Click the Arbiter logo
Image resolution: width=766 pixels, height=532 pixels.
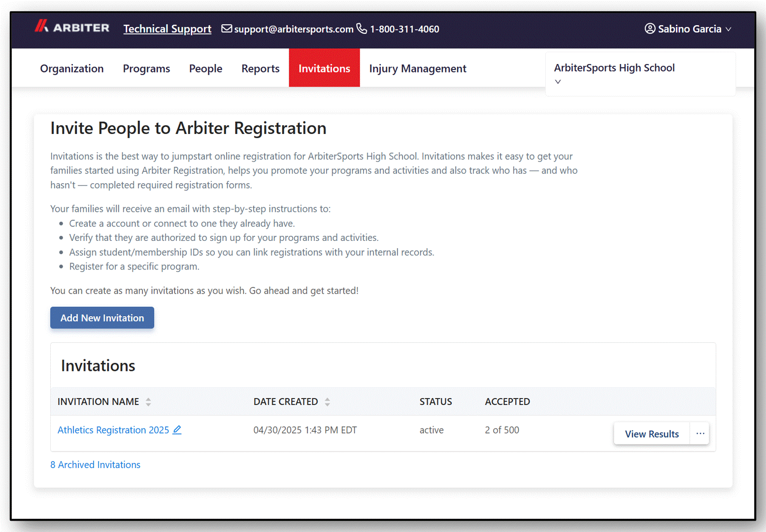tap(72, 28)
